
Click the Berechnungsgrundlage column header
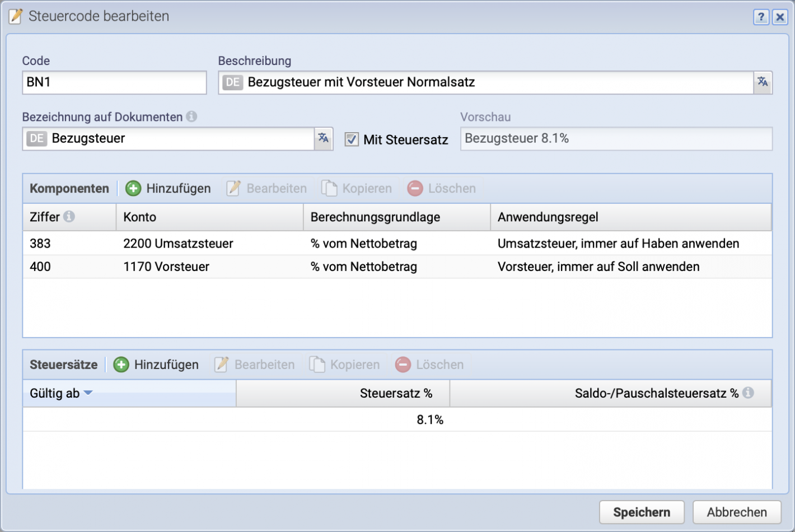[x=397, y=217]
